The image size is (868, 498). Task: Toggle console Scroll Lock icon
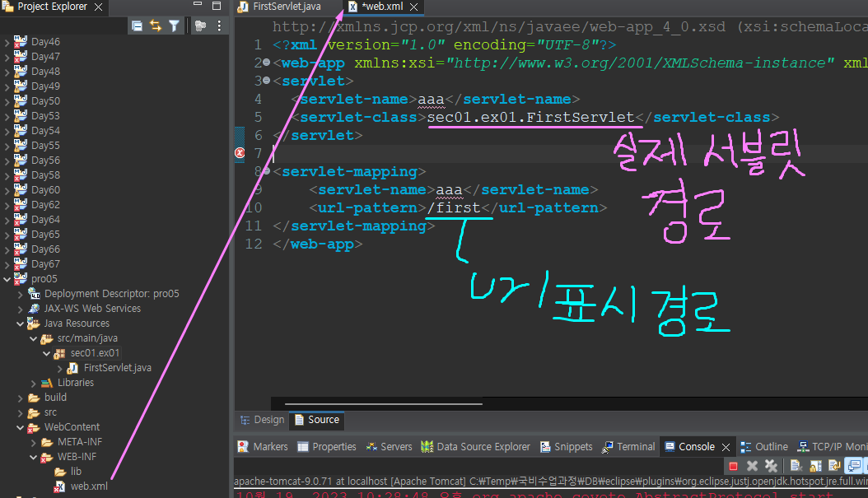tap(815, 466)
